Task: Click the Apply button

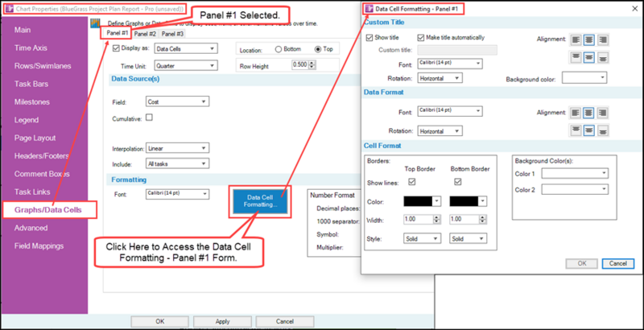Action: pos(223,321)
